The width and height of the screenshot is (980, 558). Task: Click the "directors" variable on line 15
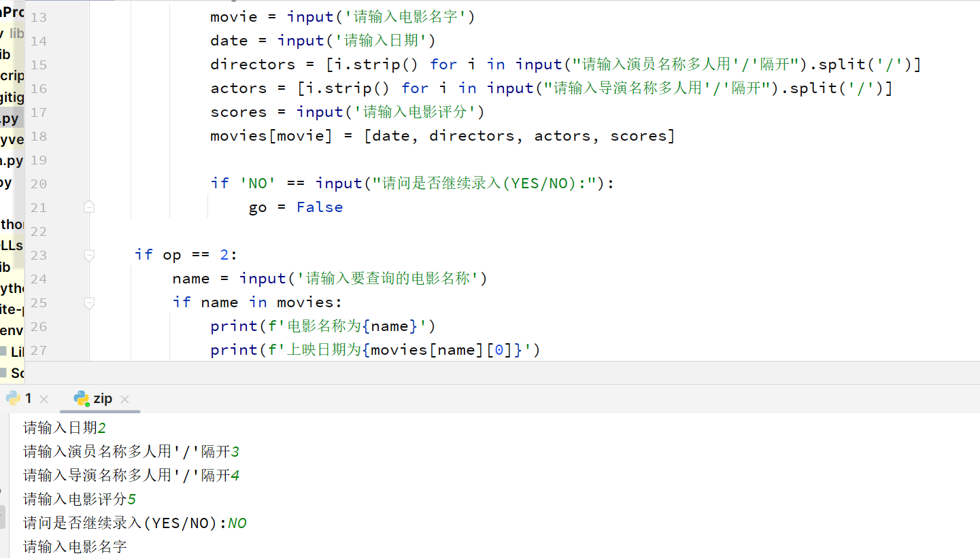click(252, 65)
